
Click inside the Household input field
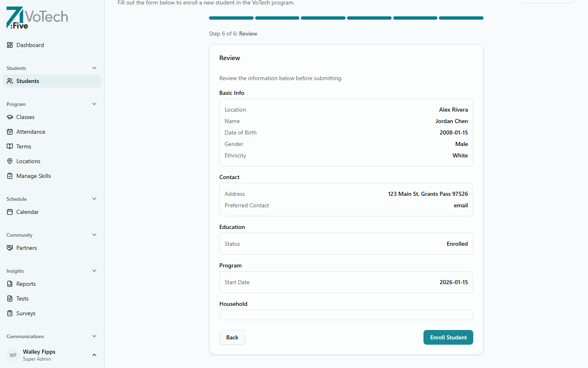tap(346, 315)
